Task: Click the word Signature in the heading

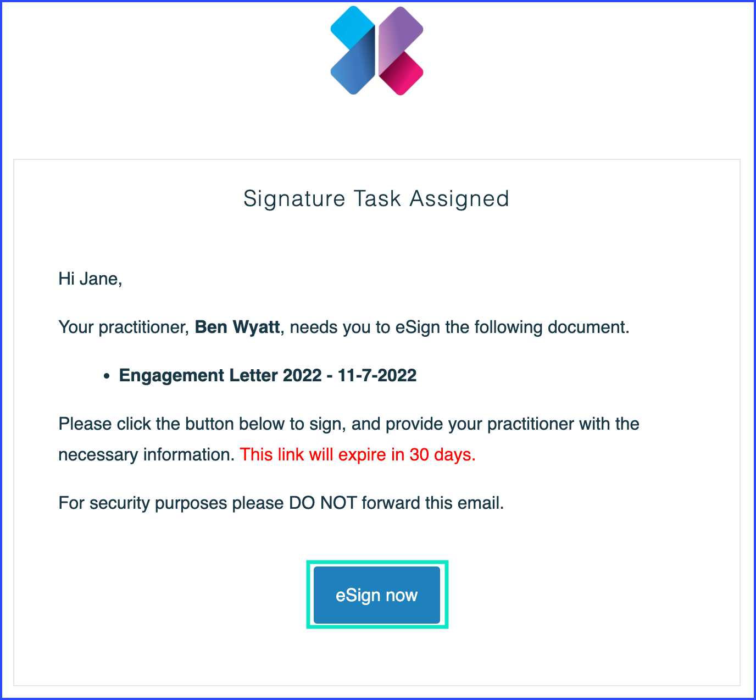Action: (x=294, y=199)
